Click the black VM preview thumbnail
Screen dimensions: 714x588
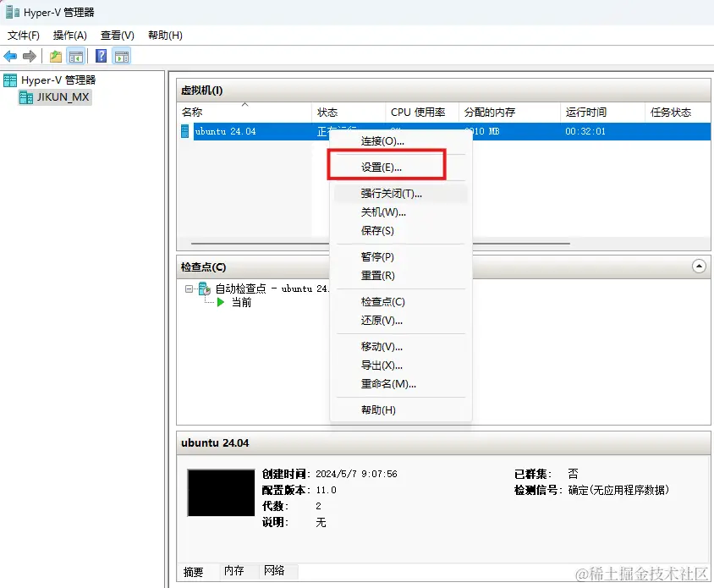pyautogui.click(x=222, y=492)
